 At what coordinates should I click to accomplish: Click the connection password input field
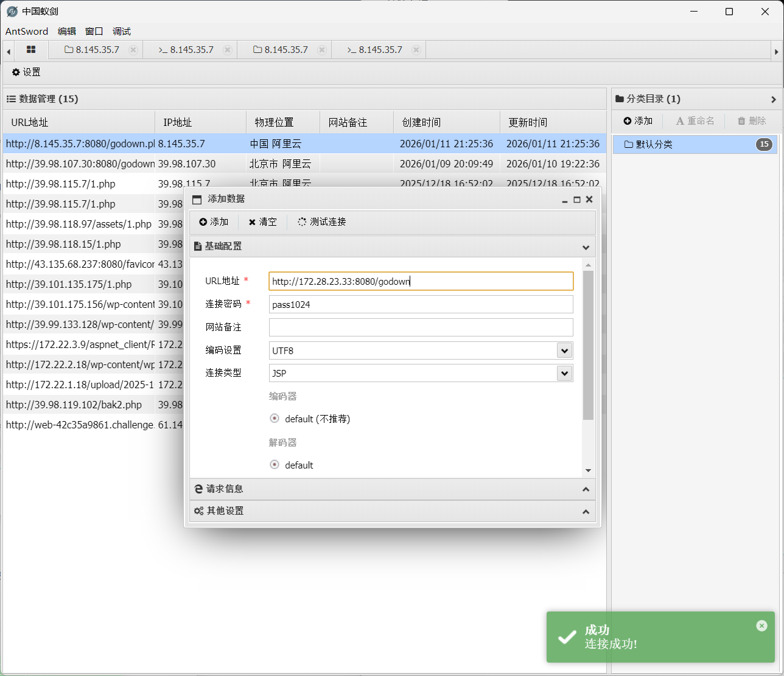point(421,304)
